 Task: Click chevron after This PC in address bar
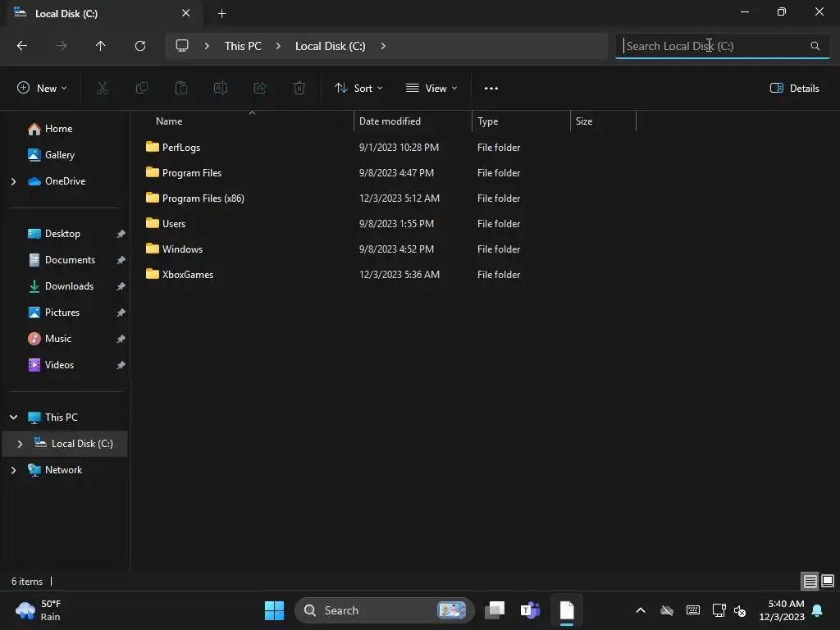(278, 46)
